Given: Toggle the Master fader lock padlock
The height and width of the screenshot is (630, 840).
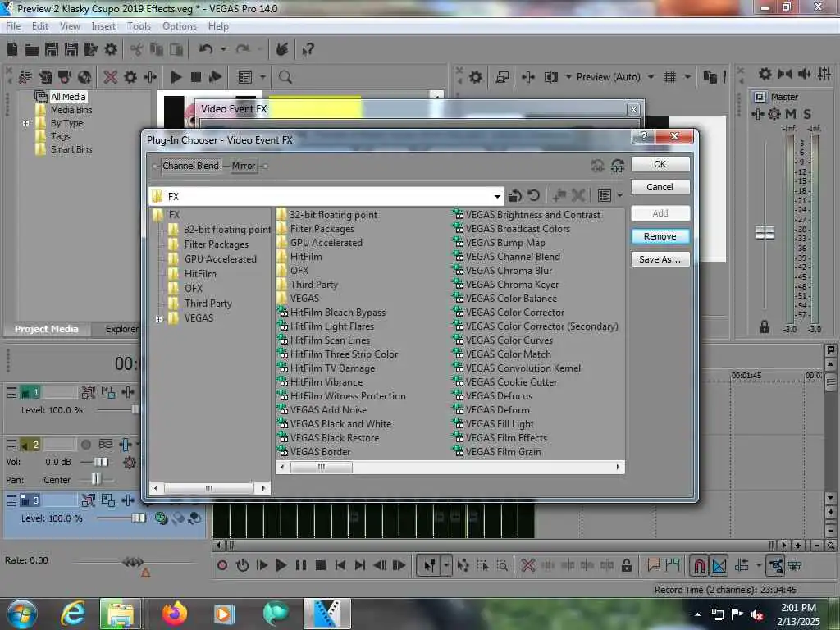Looking at the screenshot, I should coord(765,326).
